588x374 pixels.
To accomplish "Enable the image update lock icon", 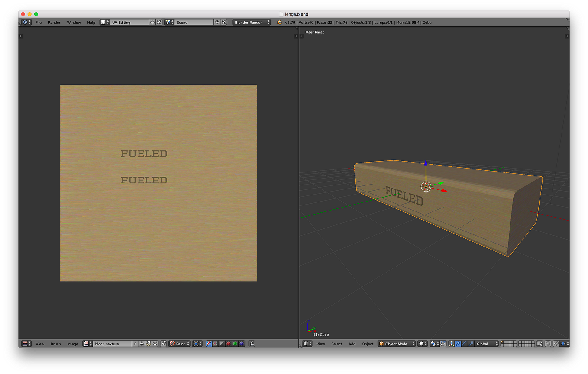I will [253, 344].
